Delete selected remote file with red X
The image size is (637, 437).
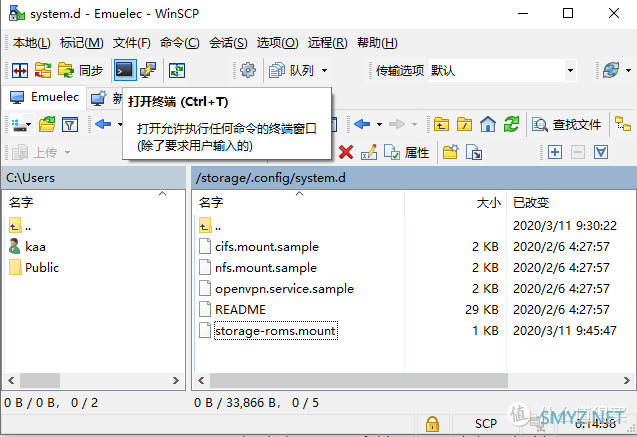(x=346, y=152)
